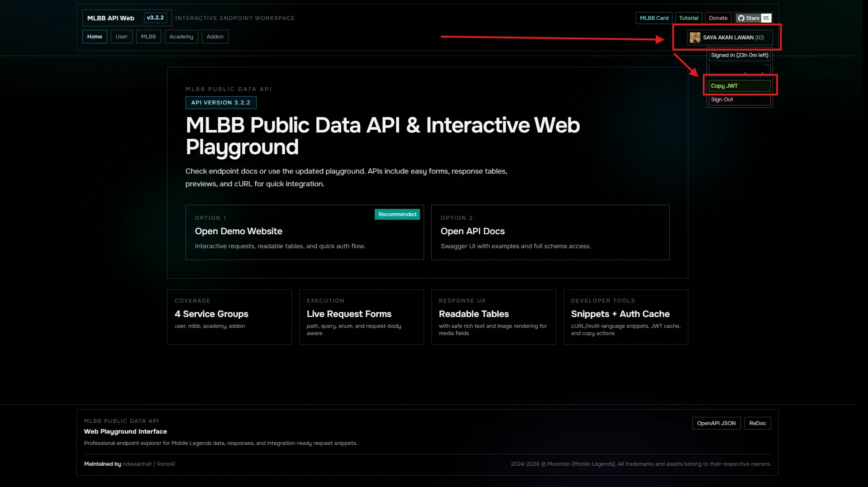
Task: Open the Addon tab
Action: (x=215, y=37)
